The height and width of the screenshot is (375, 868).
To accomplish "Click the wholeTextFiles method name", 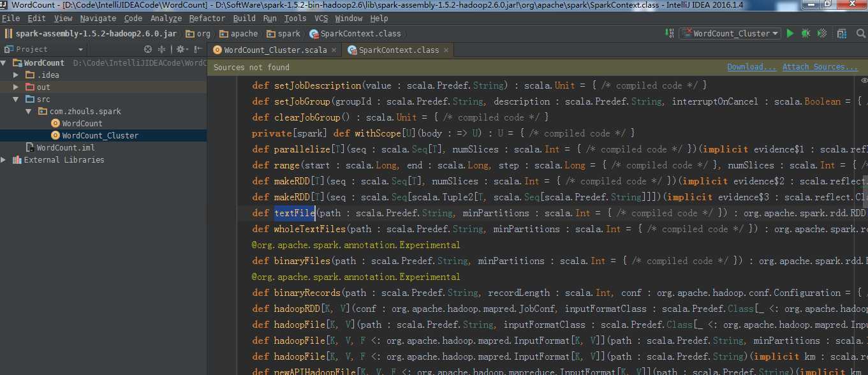I will click(x=310, y=229).
